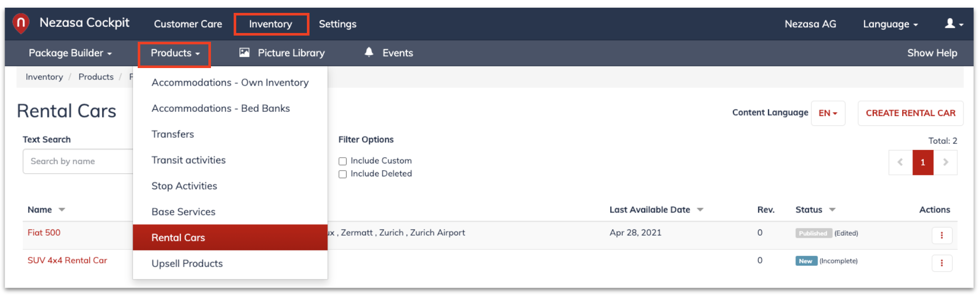The width and height of the screenshot is (980, 297).
Task: Click the CREATE RENTAL CAR button
Action: [910, 113]
